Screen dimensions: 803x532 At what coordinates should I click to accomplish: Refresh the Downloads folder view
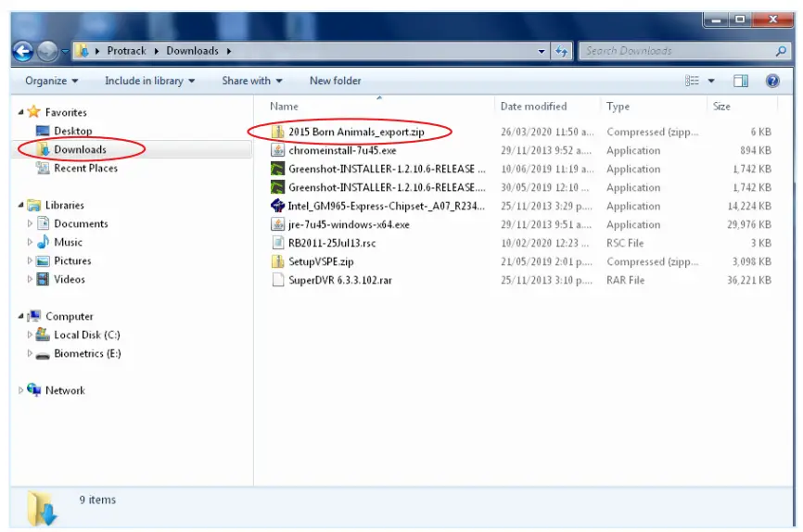coord(561,51)
